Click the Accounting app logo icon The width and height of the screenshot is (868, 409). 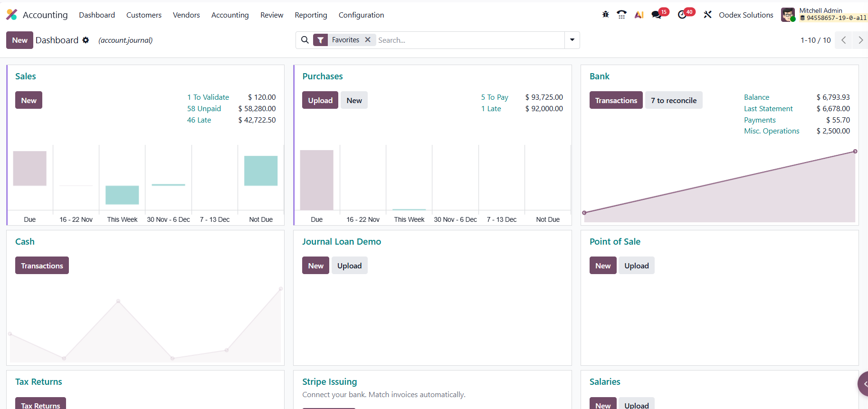point(12,15)
